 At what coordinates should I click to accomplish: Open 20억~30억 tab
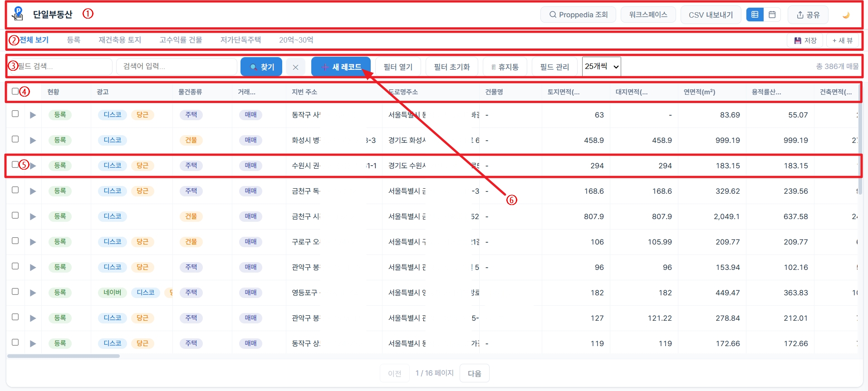pos(296,40)
